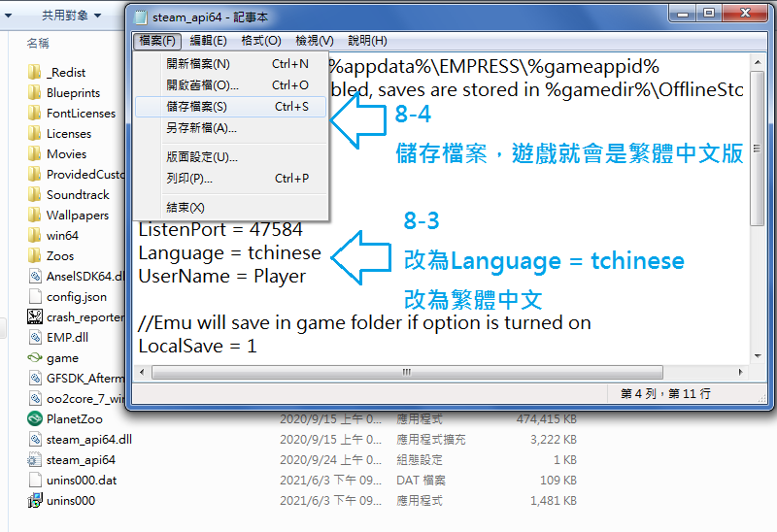The width and height of the screenshot is (777, 532).
Task: Click the GFSDK_Aftermath dll file icon
Action: coord(35,378)
